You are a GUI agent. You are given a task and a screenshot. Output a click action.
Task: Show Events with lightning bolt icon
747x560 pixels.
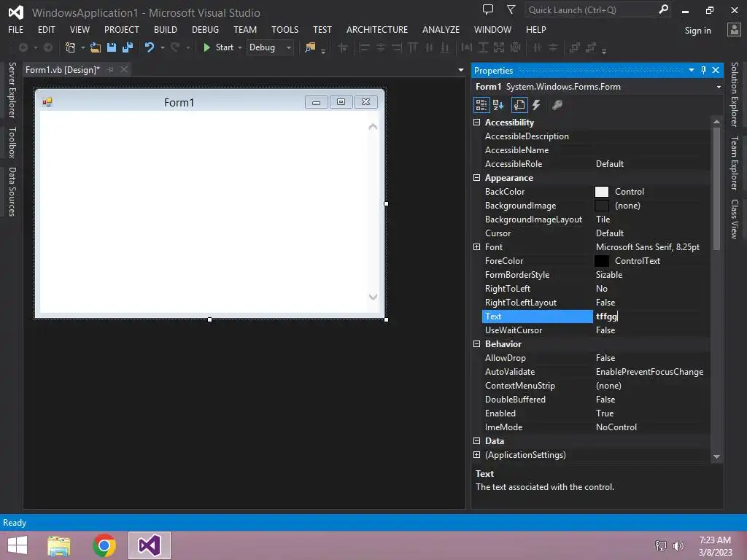tap(536, 105)
